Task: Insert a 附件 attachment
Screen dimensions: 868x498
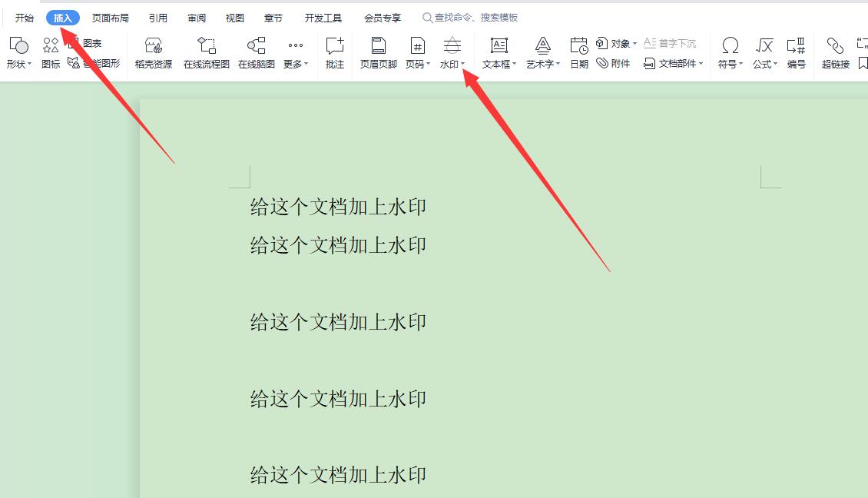Action: tap(613, 64)
